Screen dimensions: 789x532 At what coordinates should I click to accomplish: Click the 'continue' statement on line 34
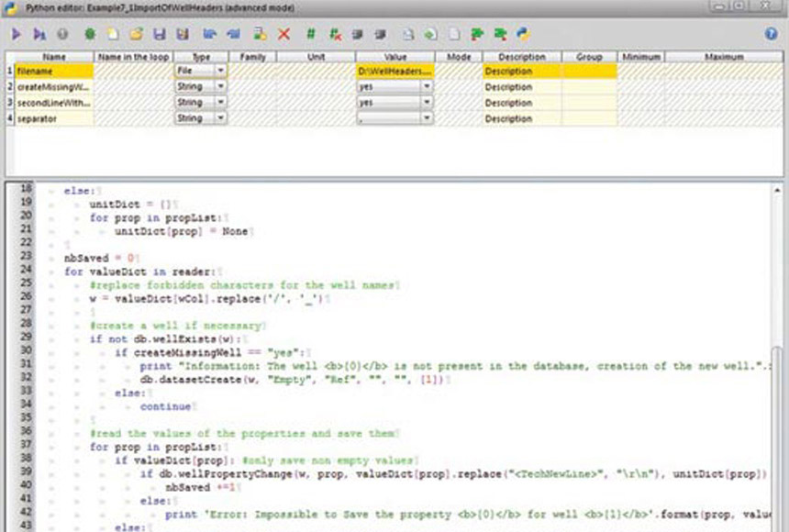coord(165,406)
